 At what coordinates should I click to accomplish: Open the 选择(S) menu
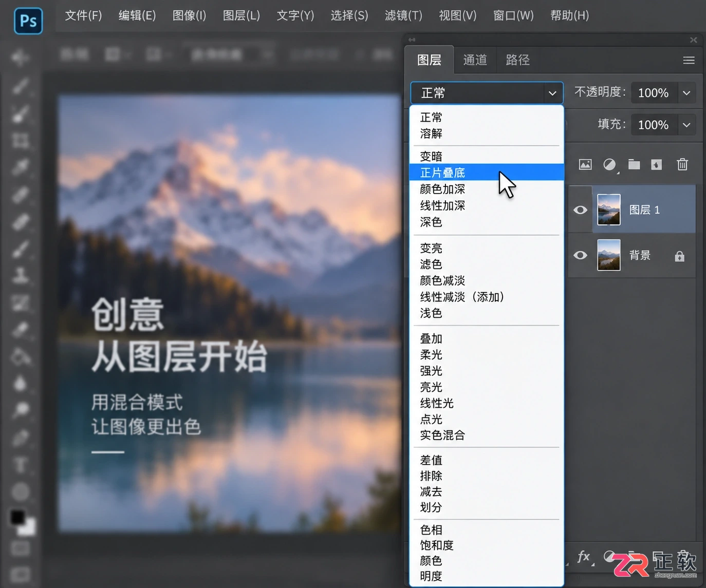(x=349, y=15)
